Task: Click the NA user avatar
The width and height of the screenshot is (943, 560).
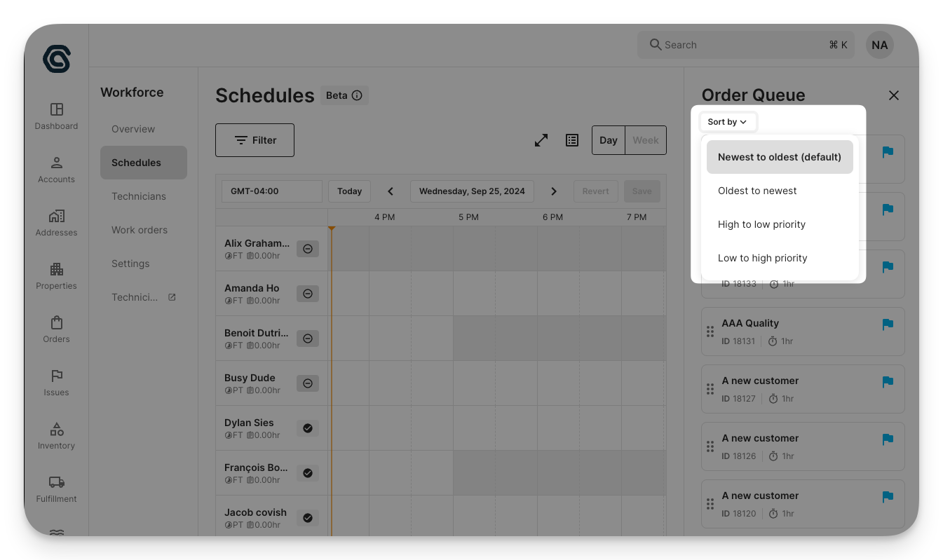Action: point(879,45)
